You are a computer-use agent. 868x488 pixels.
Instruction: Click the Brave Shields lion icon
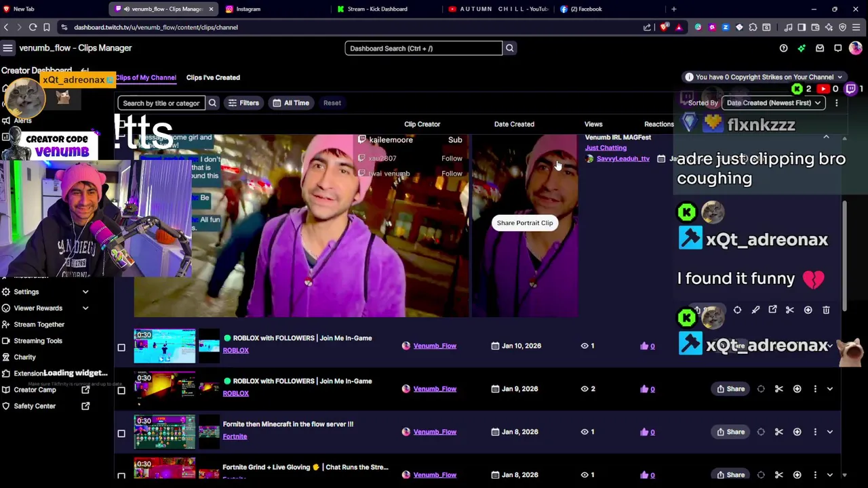tap(663, 27)
